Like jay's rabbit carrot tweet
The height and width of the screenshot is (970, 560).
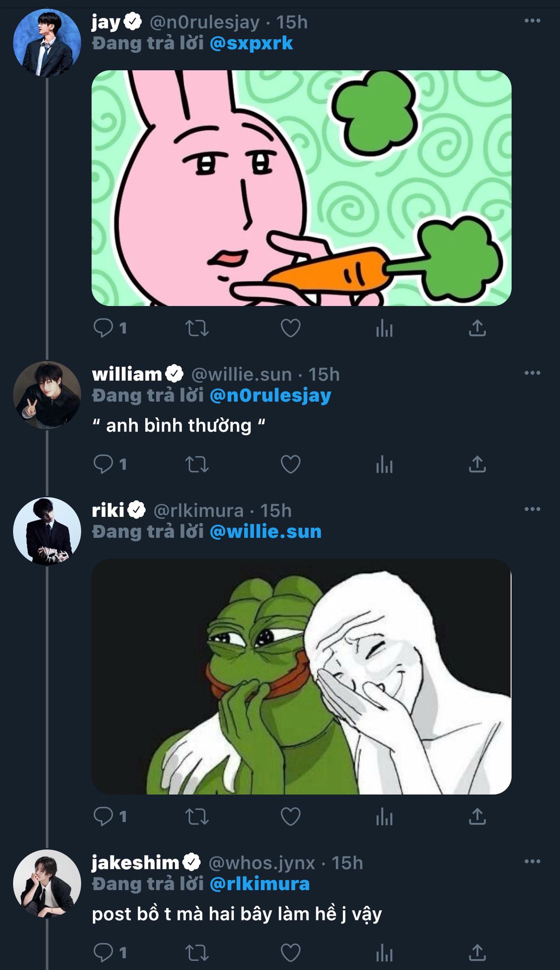click(290, 328)
